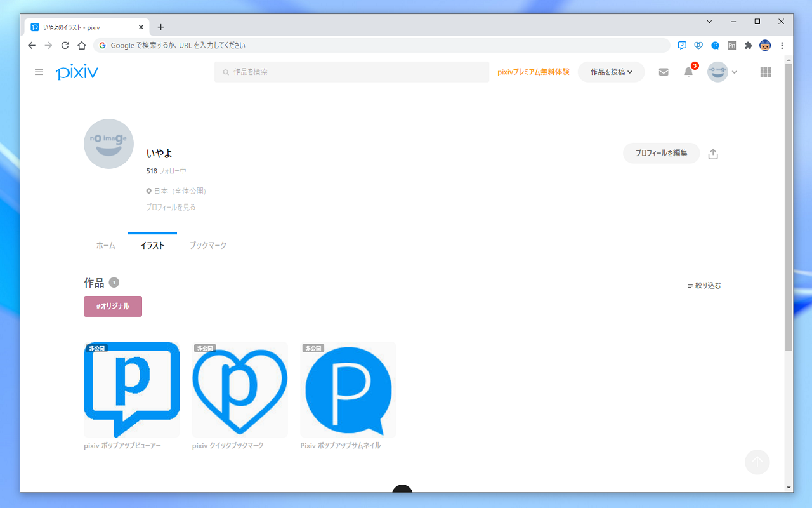
Task: Click the page vertical scrollbar thumb
Action: point(789,206)
